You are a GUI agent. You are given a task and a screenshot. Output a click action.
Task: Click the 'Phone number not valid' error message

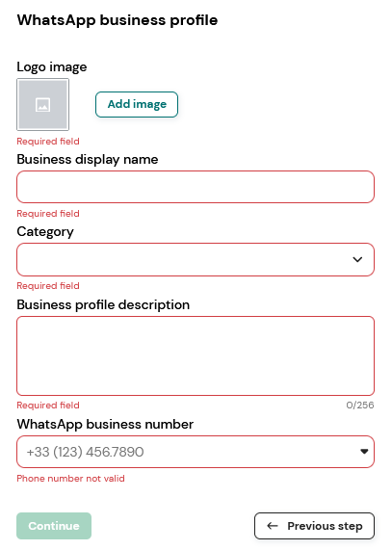pyautogui.click(x=71, y=479)
